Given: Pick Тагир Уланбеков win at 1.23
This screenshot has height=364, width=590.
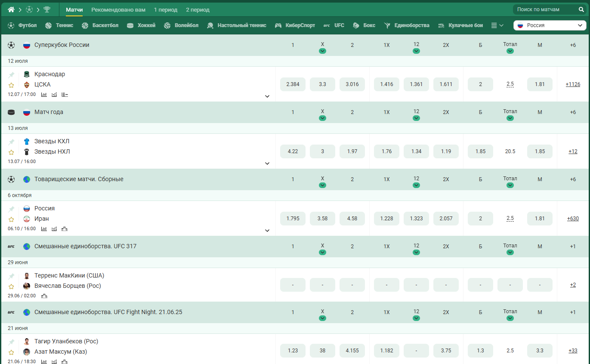Looking at the screenshot, I should click(293, 351).
